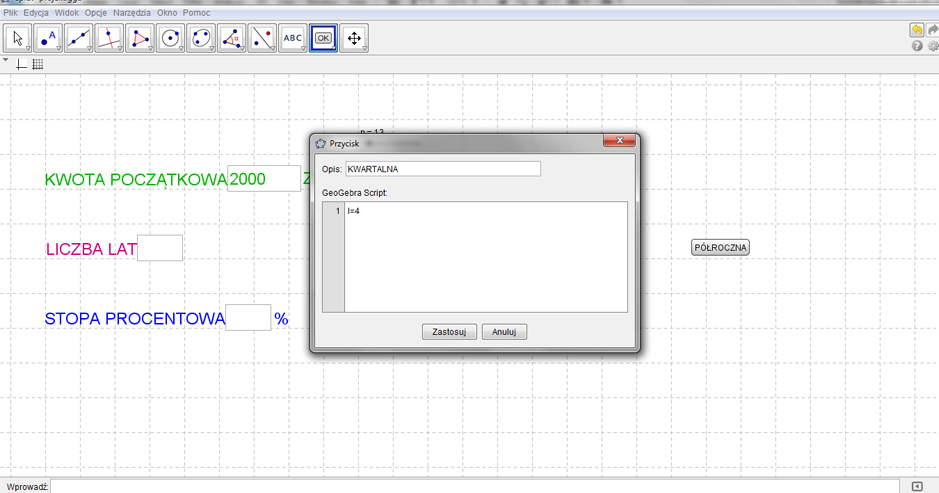
Task: Open the Plik menu
Action: [x=10, y=13]
